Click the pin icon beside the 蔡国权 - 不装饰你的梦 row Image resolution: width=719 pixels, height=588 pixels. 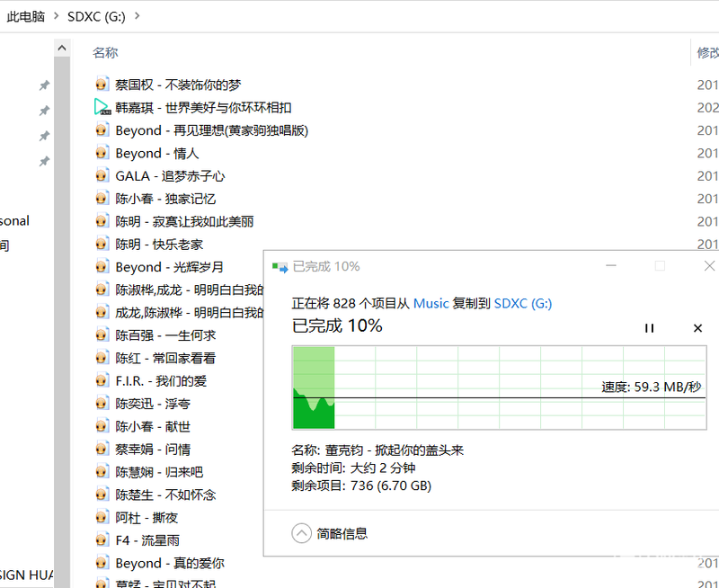pyautogui.click(x=44, y=85)
